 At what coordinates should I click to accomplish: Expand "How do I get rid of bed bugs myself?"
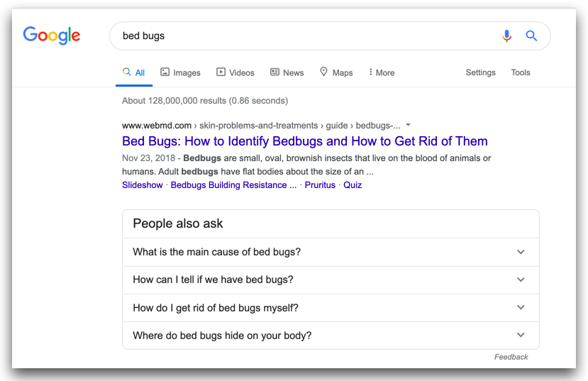click(x=331, y=308)
